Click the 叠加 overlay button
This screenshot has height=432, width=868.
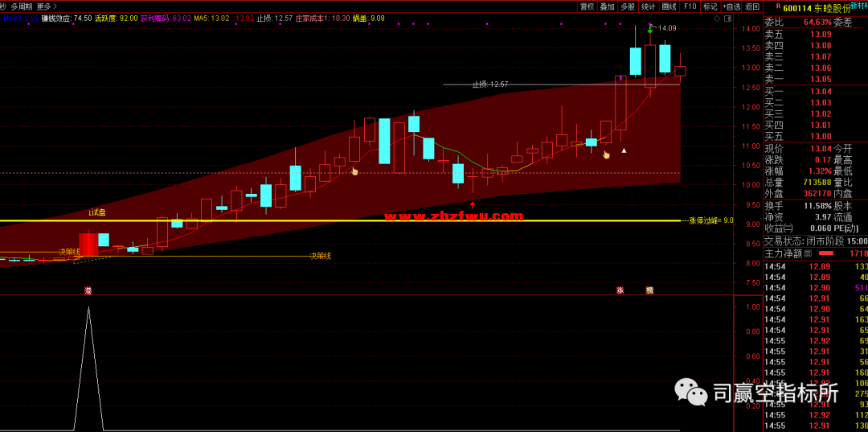coord(608,6)
